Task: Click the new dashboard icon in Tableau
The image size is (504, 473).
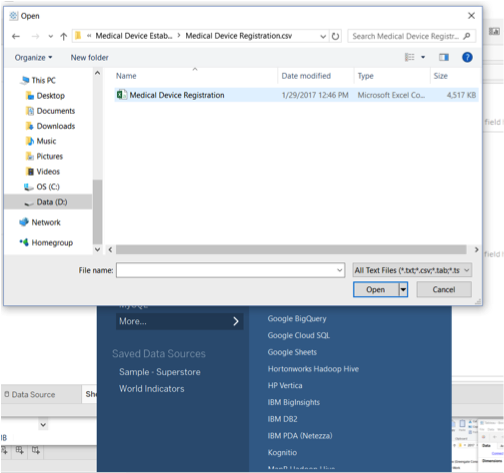Action: click(x=20, y=451)
